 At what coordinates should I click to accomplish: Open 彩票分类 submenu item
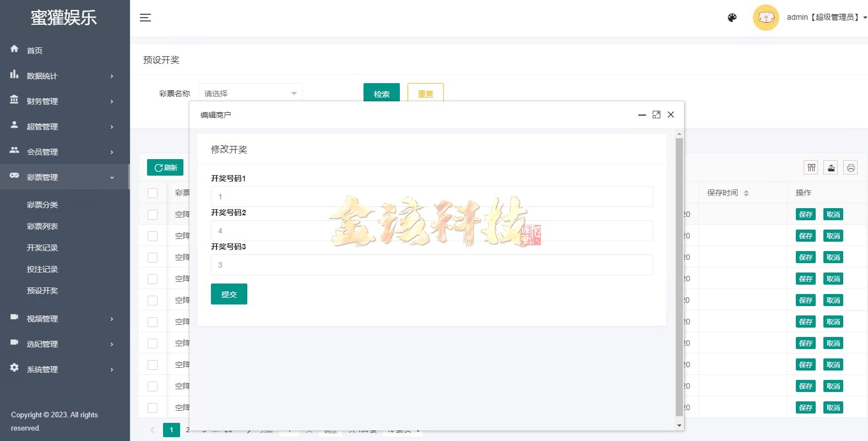point(42,205)
